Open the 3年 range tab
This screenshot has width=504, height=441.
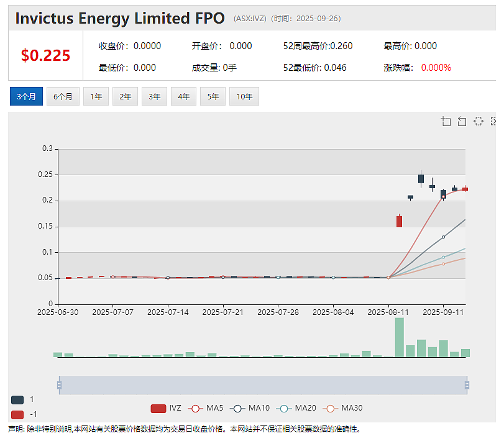click(x=155, y=96)
